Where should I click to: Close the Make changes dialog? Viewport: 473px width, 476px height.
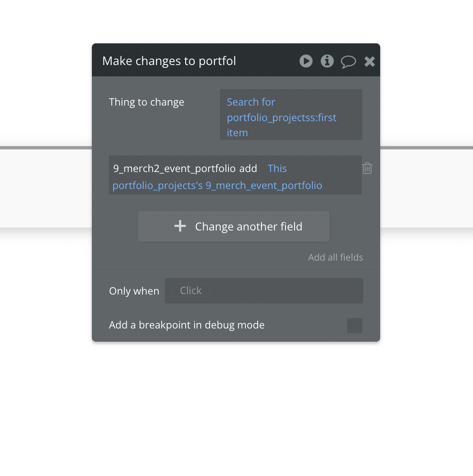click(369, 61)
